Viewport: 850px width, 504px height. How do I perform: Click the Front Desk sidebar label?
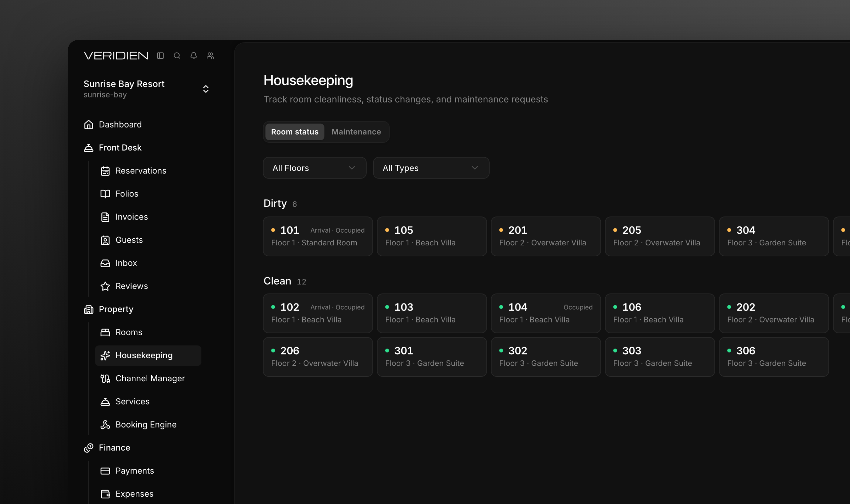120,148
